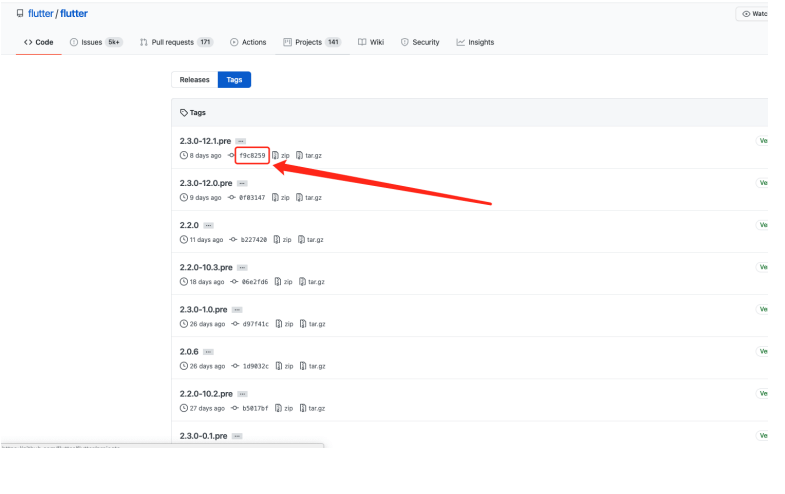The image size is (785, 494).
Task: Open commit 0f03147
Action: tap(252, 198)
